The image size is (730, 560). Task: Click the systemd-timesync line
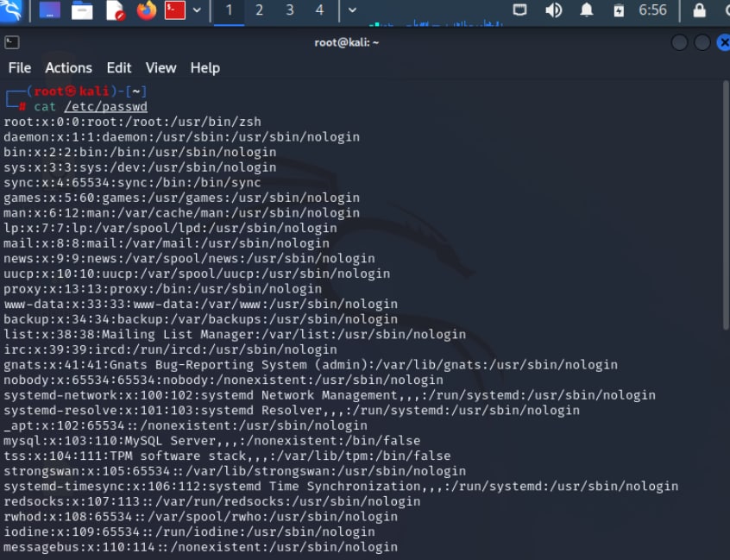point(341,487)
